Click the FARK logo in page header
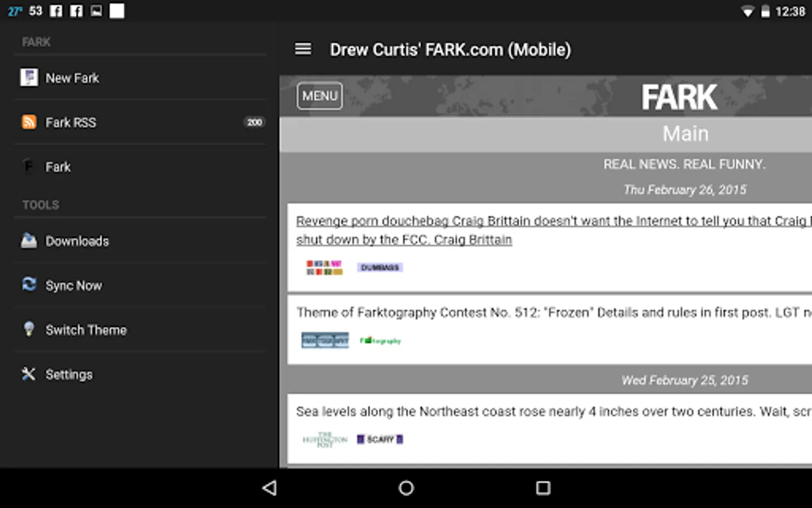Screen dimensions: 812x508 [679, 97]
